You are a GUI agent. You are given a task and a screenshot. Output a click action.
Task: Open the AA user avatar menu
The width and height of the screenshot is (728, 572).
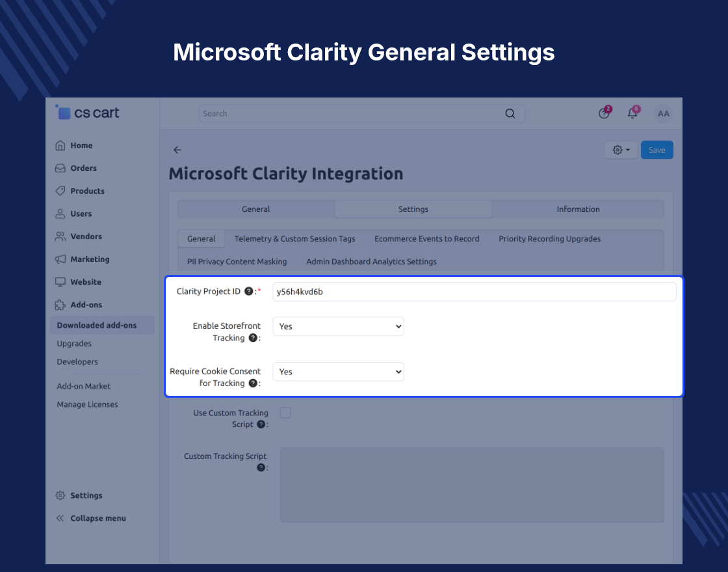664,114
